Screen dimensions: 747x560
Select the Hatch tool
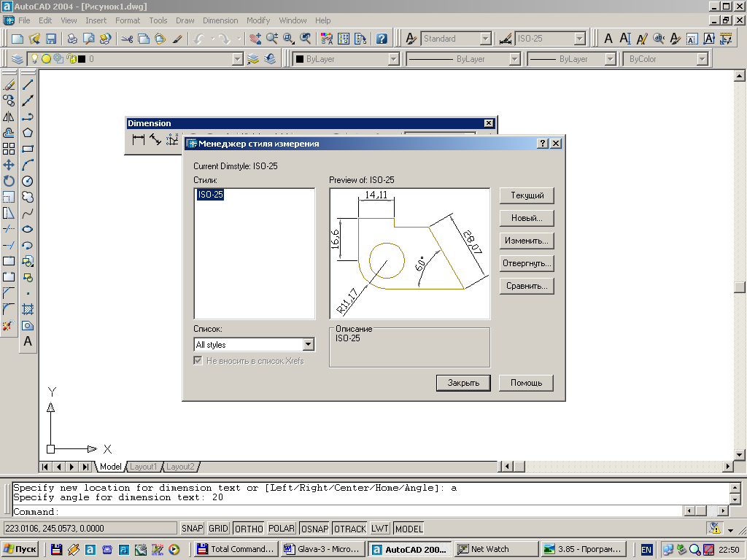click(28, 309)
